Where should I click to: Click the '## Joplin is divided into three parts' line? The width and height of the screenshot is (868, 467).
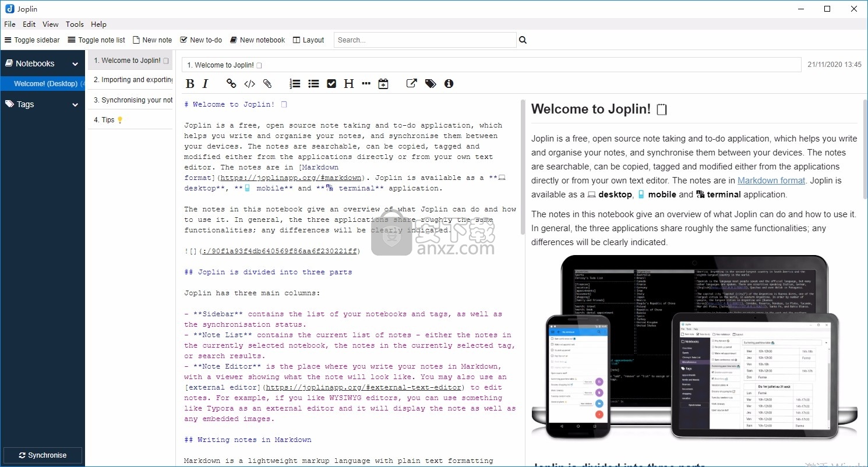coord(268,272)
